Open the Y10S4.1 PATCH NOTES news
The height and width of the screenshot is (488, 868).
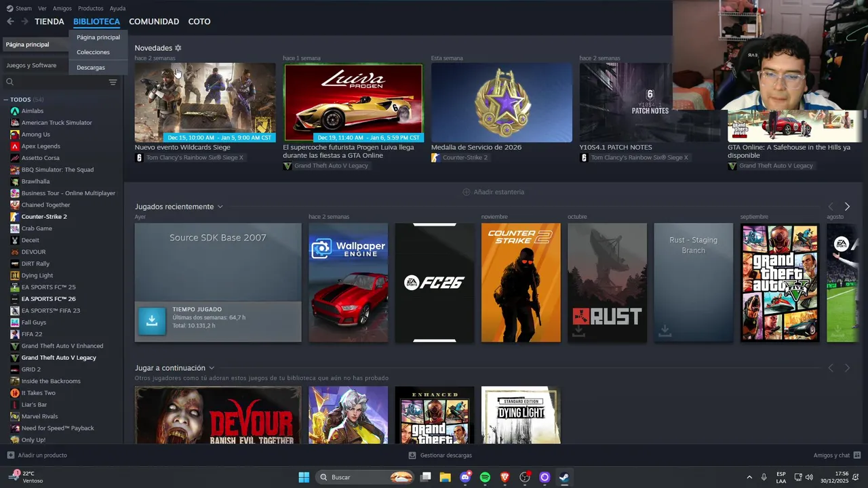coord(625,103)
